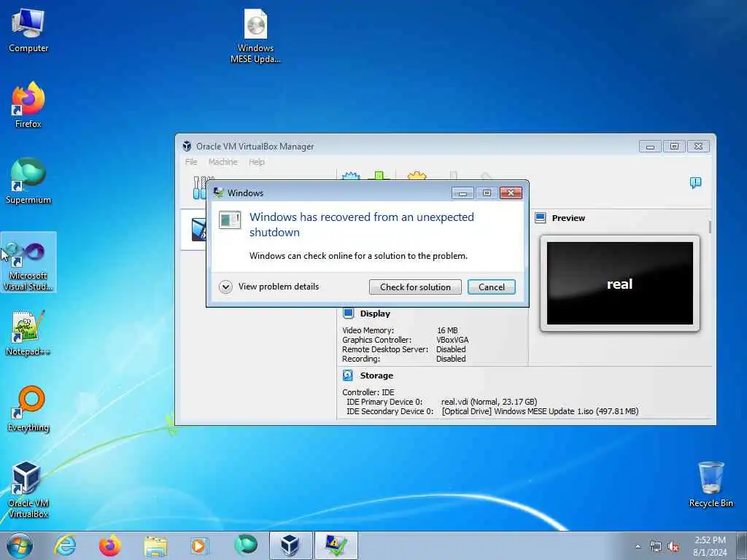Click the 'Controller: IDE' text
The height and width of the screenshot is (560, 747).
[368, 392]
